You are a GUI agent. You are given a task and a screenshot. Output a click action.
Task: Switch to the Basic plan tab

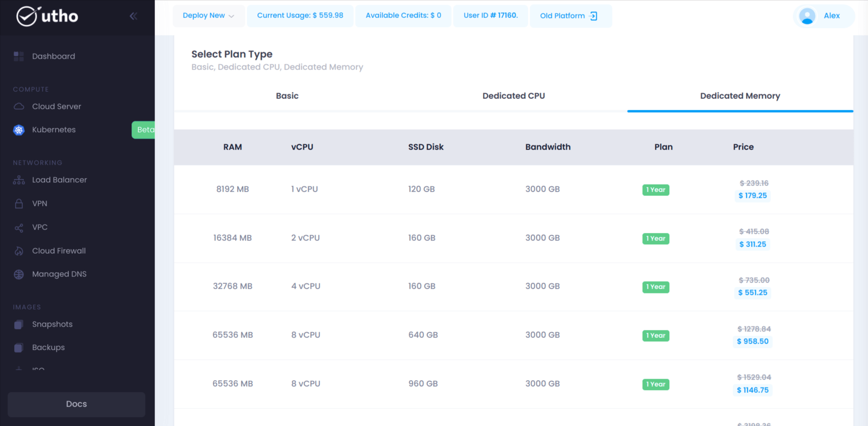(287, 96)
